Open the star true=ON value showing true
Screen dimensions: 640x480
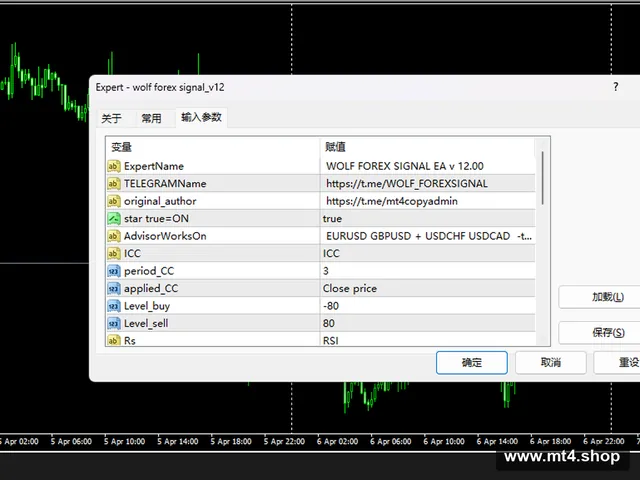[332, 219]
